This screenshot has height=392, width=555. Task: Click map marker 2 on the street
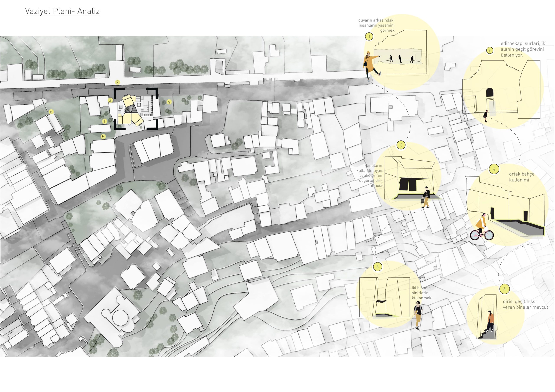118,82
